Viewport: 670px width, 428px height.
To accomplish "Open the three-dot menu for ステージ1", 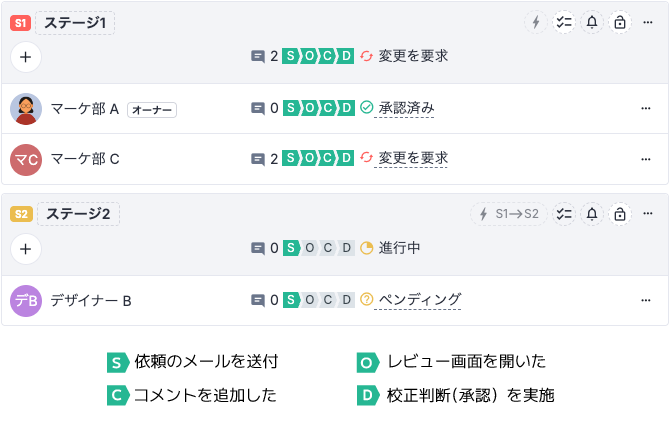I will [x=648, y=22].
